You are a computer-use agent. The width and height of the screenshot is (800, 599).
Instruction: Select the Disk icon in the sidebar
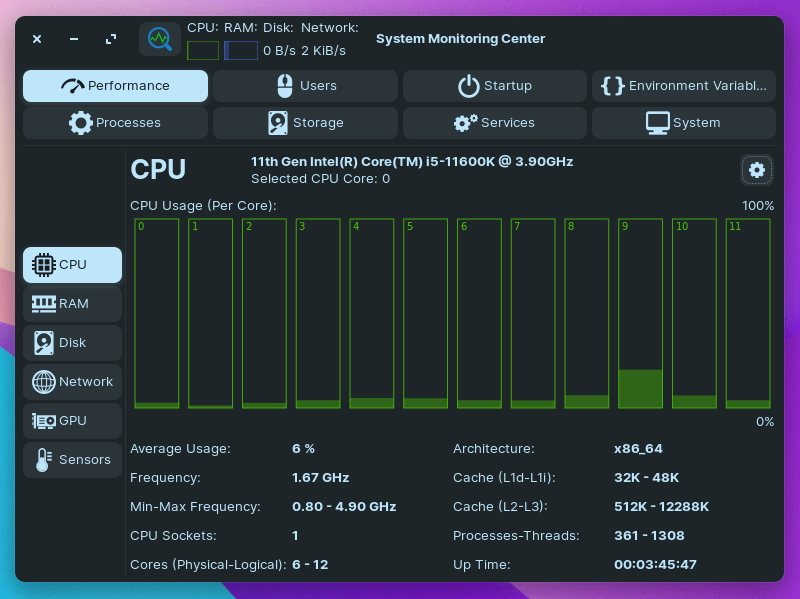(x=42, y=342)
